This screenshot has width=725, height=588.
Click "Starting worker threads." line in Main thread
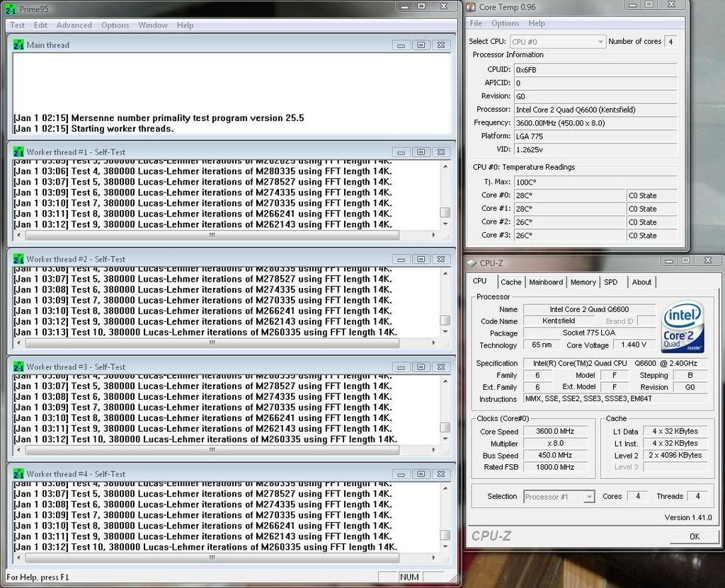point(122,129)
